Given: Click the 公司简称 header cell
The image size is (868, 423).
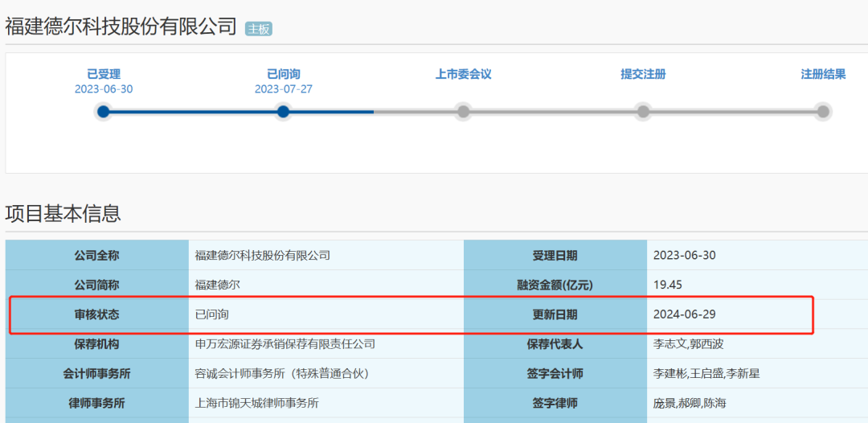Looking at the screenshot, I should (x=97, y=285).
